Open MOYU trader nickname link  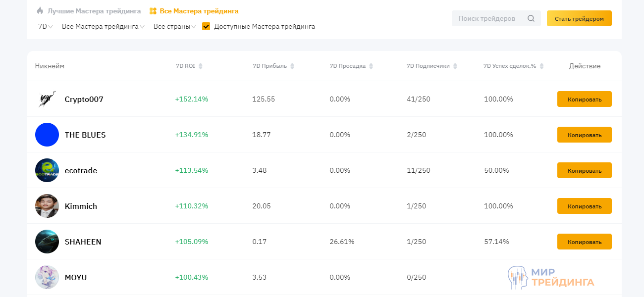[x=76, y=277]
